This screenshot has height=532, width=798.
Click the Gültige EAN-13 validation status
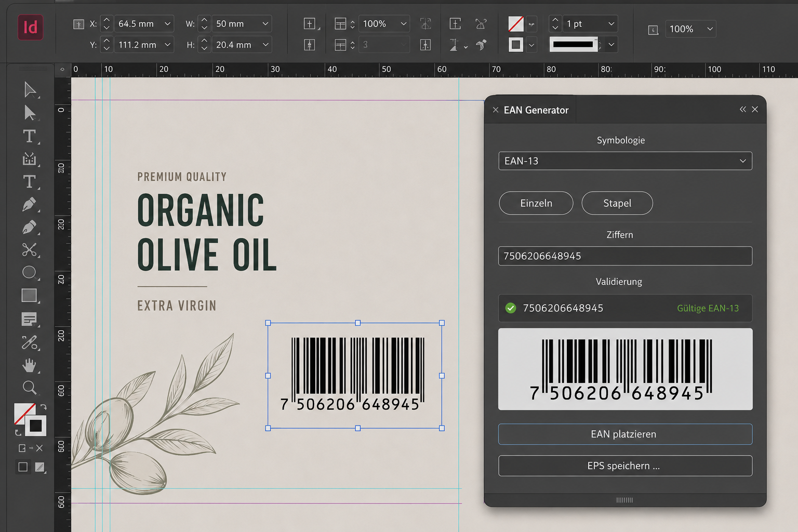click(x=708, y=308)
